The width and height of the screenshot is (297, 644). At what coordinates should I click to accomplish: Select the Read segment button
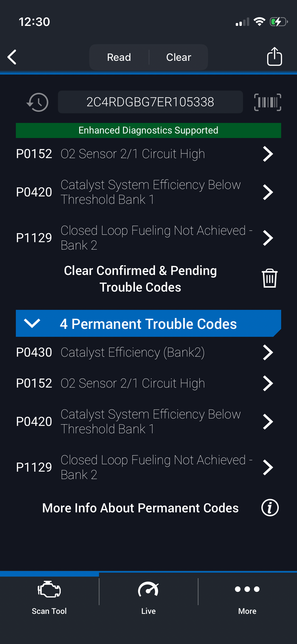(119, 57)
